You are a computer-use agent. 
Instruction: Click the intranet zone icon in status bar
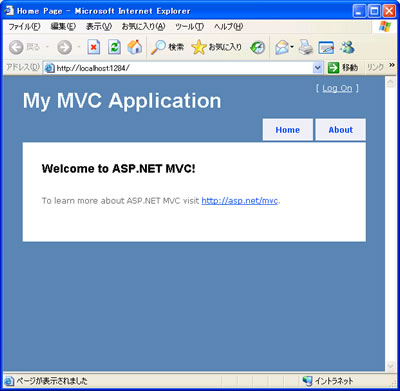point(307,381)
